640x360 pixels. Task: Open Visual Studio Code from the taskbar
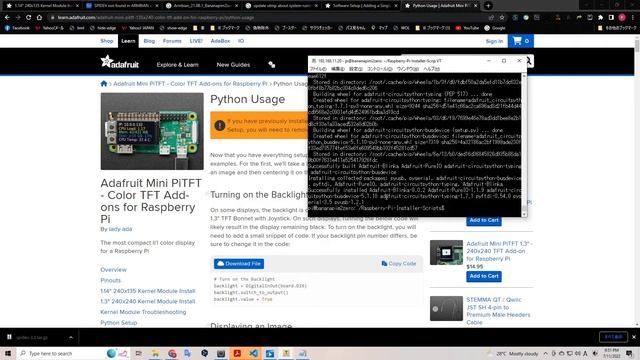pyautogui.click(x=253, y=353)
